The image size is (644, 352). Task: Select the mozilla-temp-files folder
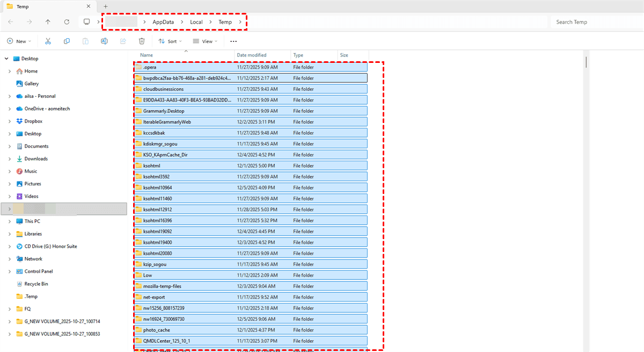tap(162, 286)
